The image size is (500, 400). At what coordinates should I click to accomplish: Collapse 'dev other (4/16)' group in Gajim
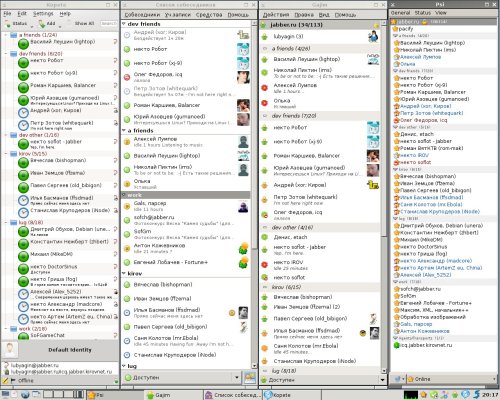coord(265,228)
